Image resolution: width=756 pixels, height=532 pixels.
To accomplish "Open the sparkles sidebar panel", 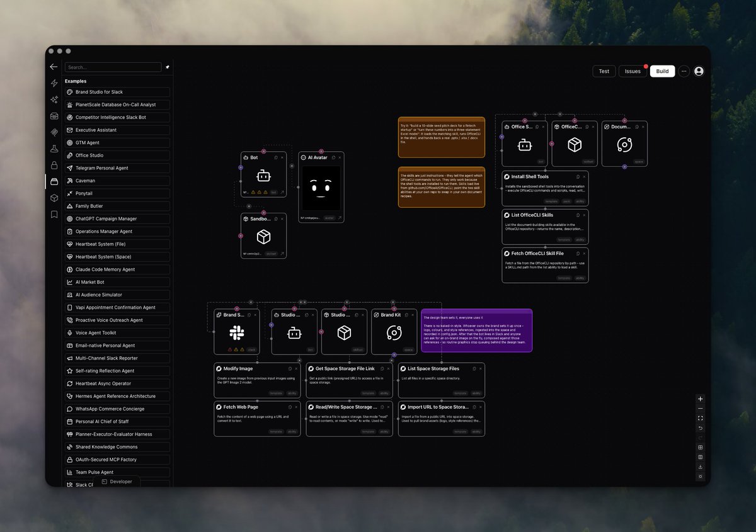I will pyautogui.click(x=54, y=99).
